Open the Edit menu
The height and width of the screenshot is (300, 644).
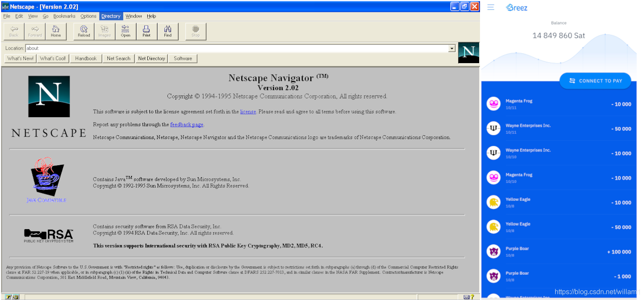(x=19, y=16)
